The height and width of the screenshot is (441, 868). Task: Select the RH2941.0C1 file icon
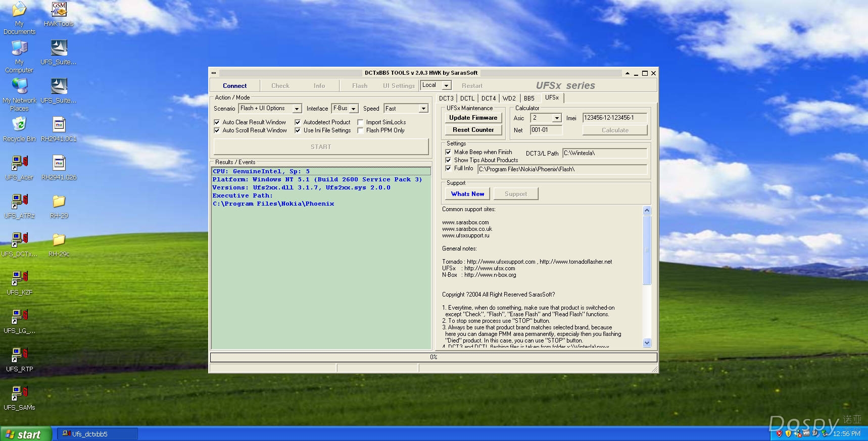[59, 129]
